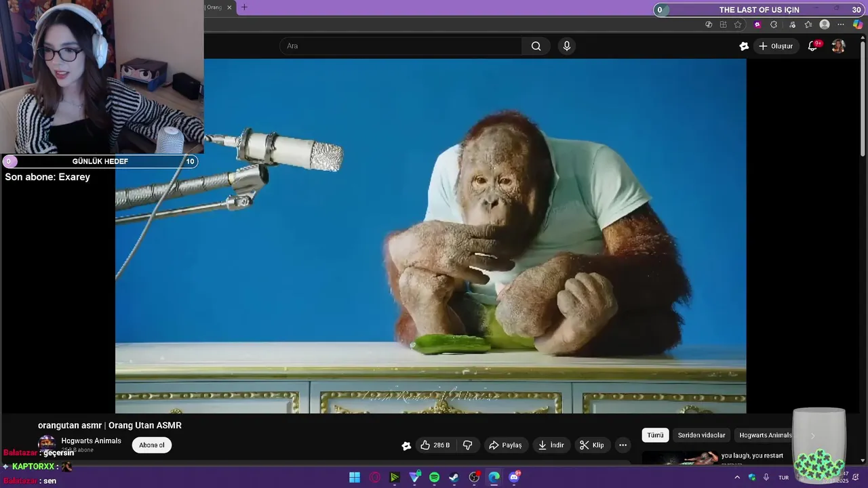Open Edge profile avatar in toolbar

tap(825, 24)
